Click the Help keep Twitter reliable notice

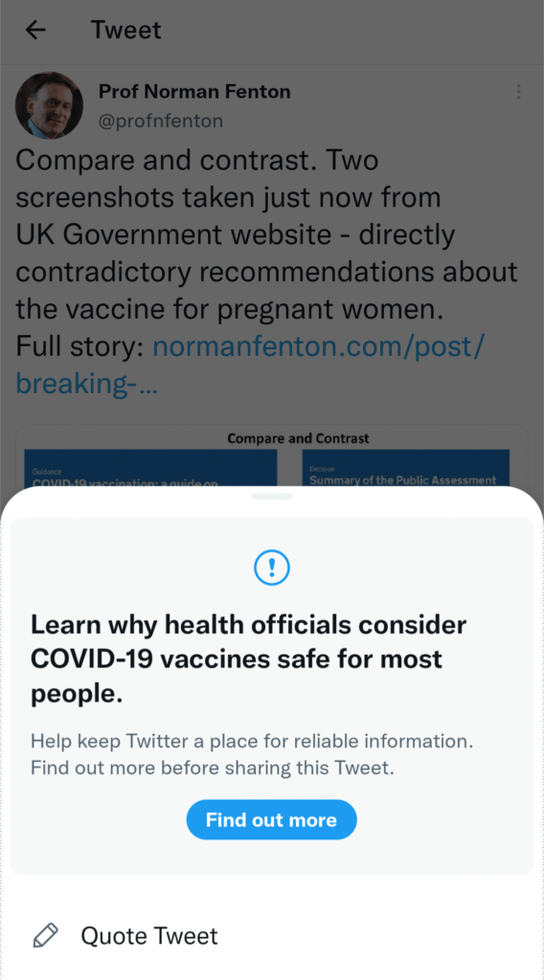coord(252,742)
